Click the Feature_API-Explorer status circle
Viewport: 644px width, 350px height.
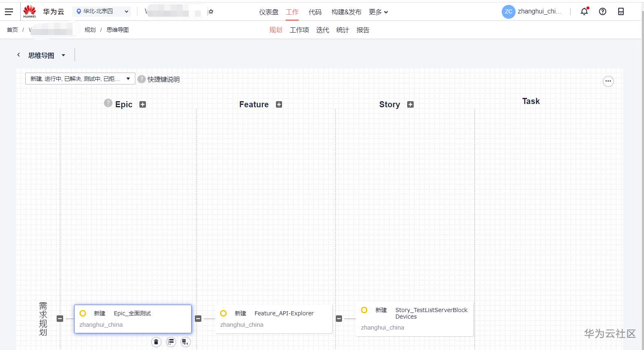coord(223,313)
